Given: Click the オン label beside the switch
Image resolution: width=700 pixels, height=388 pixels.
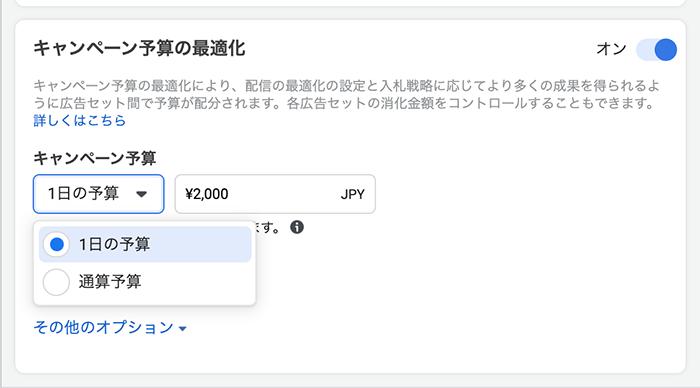Looking at the screenshot, I should tap(611, 49).
